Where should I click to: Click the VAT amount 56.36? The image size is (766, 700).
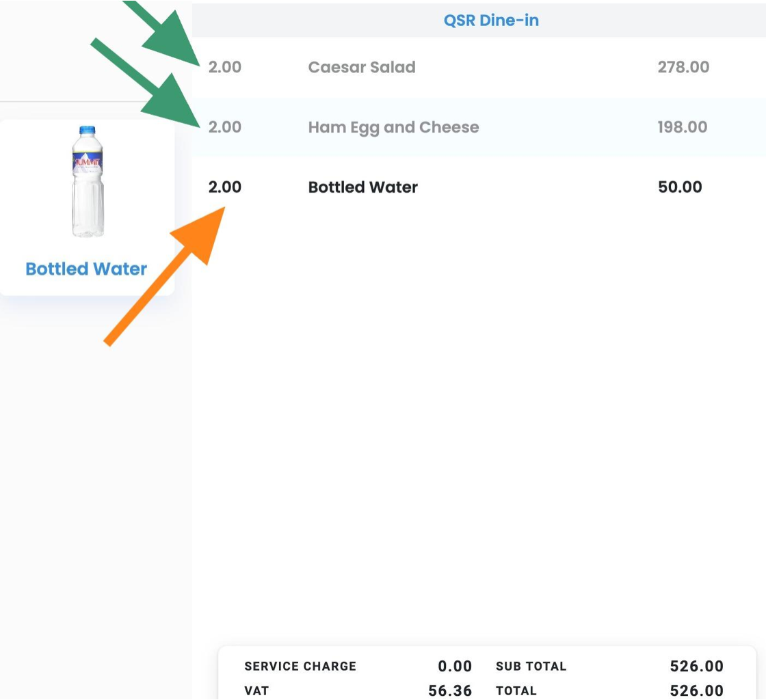[x=450, y=691]
